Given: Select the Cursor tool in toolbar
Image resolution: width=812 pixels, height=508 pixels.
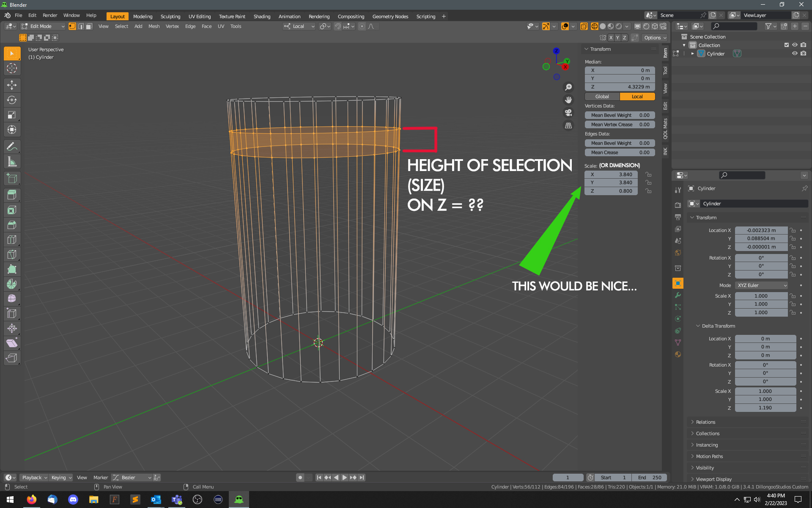Looking at the screenshot, I should pyautogui.click(x=12, y=68).
